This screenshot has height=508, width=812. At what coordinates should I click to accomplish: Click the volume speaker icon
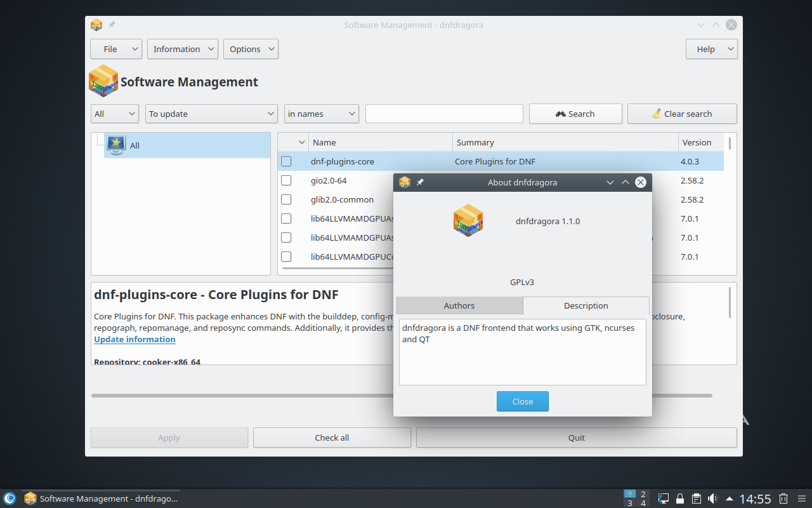click(712, 498)
